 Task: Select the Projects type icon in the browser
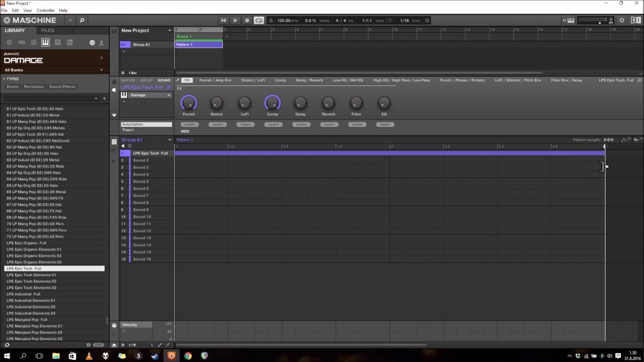[x=10, y=43]
